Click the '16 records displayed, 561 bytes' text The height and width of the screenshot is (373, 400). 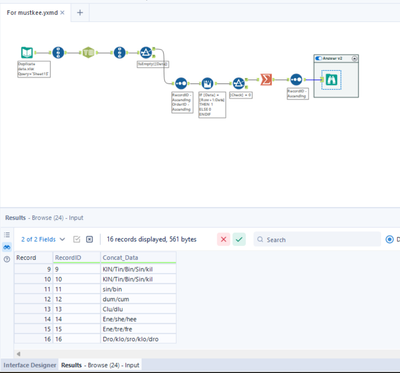[152, 239]
